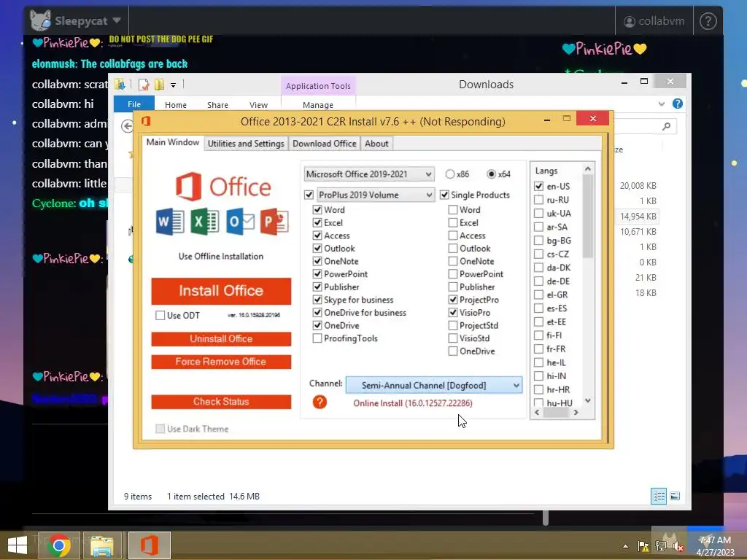Viewport: 747px width, 560px height.
Task: Click the PowerPoint icon under the Office logo
Action: (x=274, y=222)
